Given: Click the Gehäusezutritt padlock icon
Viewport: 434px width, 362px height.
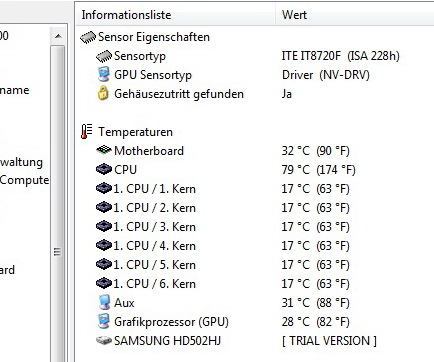Looking at the screenshot, I should tap(103, 93).
